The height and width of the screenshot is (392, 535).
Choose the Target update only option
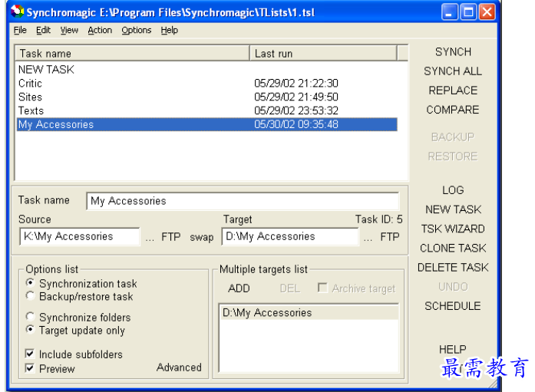pos(31,330)
